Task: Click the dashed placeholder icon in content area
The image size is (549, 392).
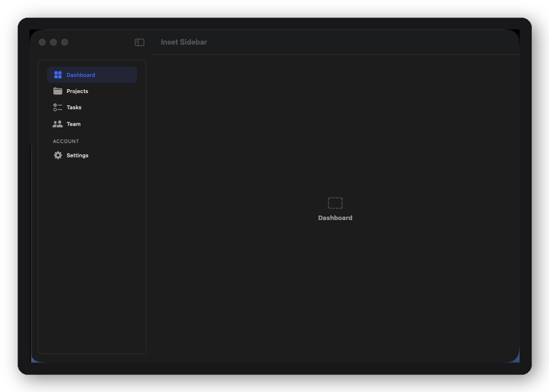Action: point(335,203)
